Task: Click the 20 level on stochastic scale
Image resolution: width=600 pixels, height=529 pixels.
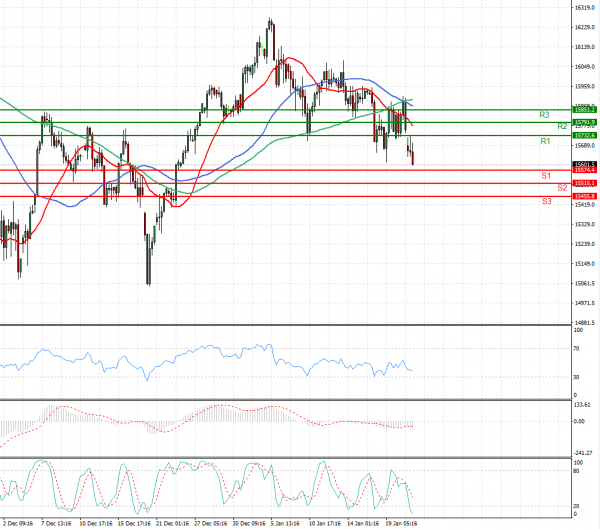Action: tap(577, 506)
